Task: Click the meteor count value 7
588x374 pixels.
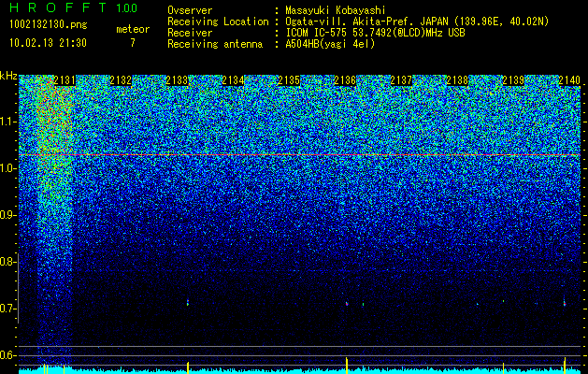Action: [x=133, y=43]
